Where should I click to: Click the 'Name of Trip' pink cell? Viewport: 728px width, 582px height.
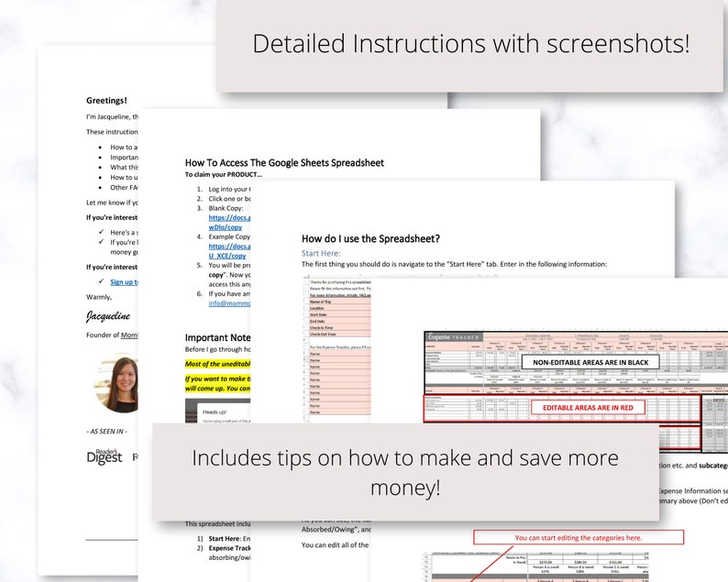[339, 302]
